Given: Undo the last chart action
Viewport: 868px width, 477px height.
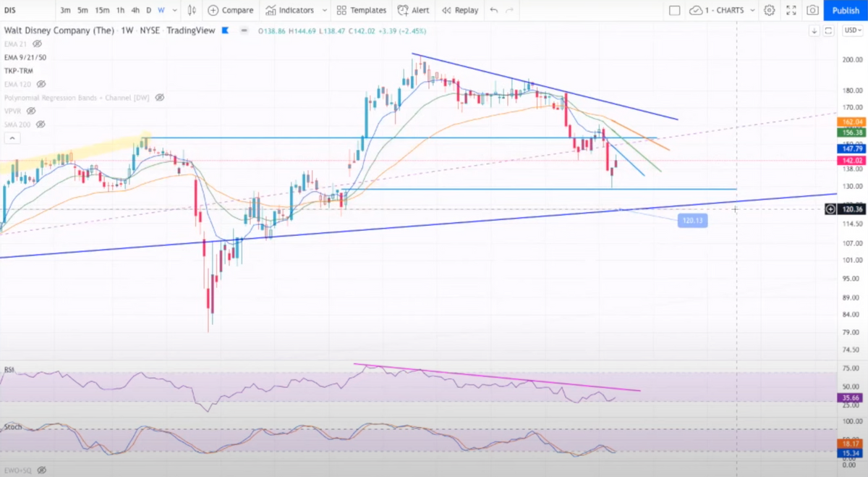Looking at the screenshot, I should click(494, 10).
